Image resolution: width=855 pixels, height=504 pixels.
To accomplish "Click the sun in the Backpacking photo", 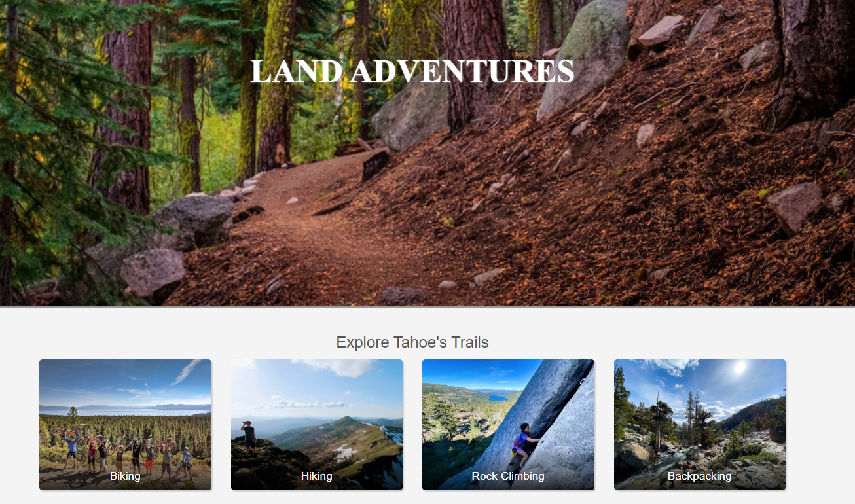I will [740, 369].
